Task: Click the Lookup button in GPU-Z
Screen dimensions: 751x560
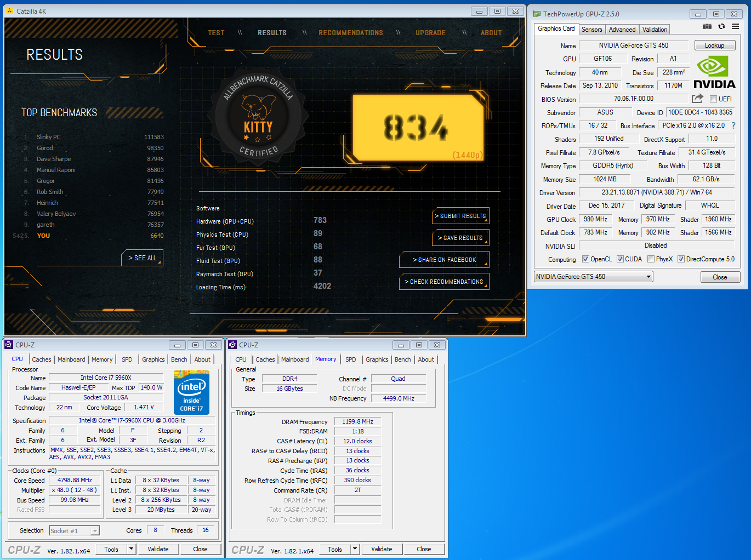Action: coord(714,45)
